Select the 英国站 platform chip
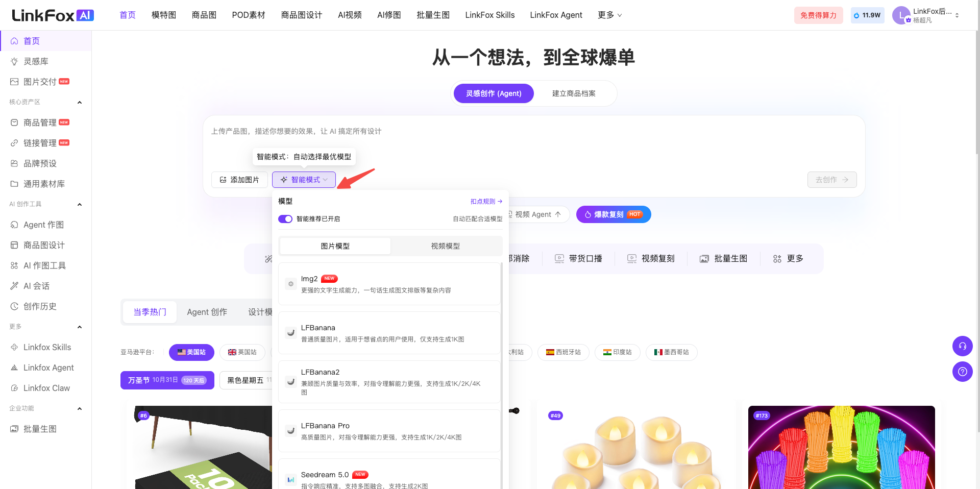 [242, 352]
